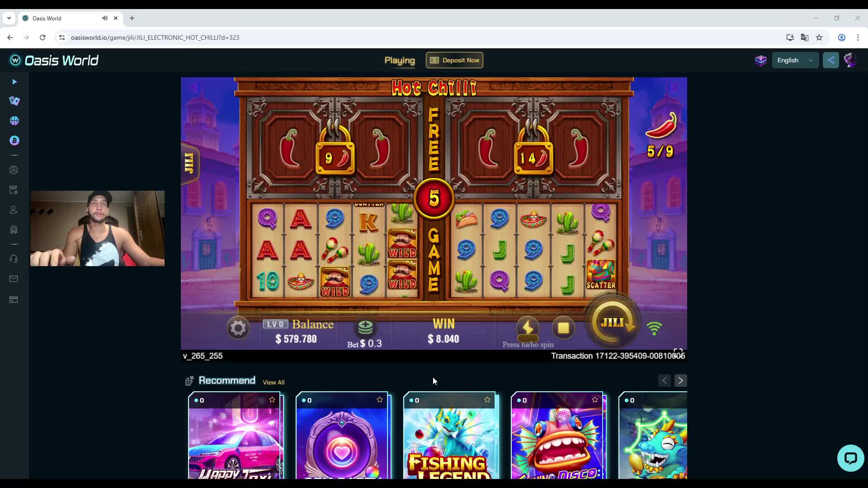Open the game settings gear icon
The image size is (868, 488).
(x=238, y=328)
